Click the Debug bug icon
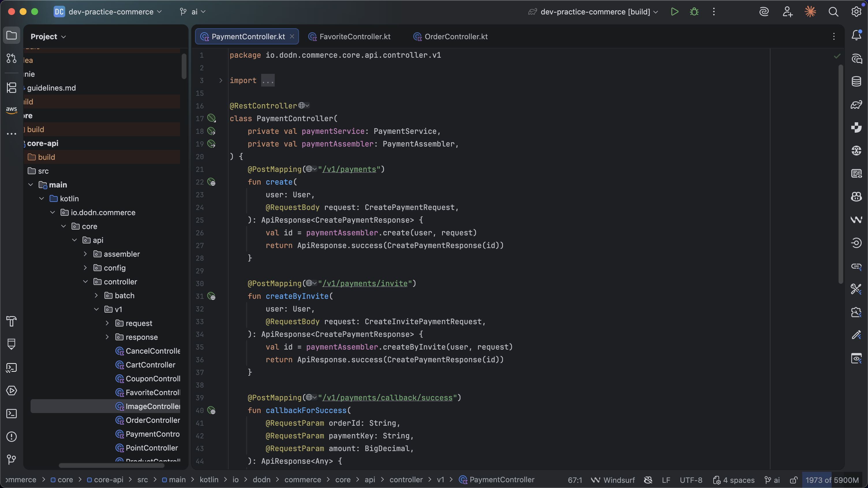 [694, 12]
